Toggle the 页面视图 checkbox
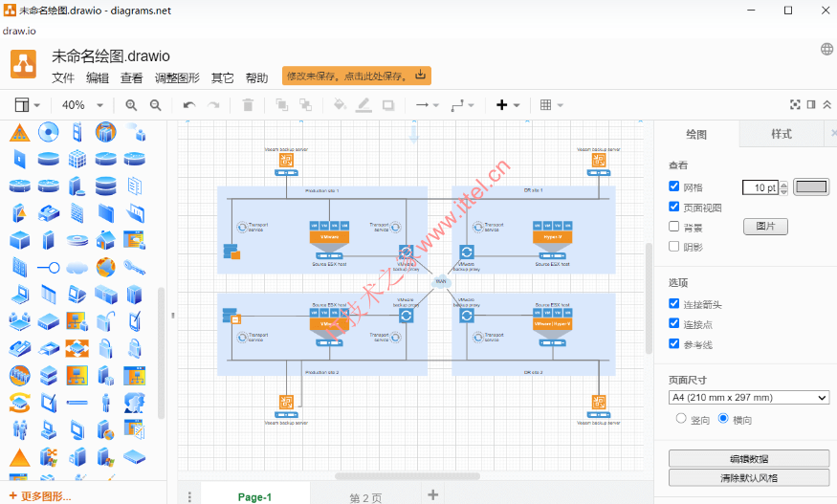Viewport: 837px width, 504px height. coord(674,207)
